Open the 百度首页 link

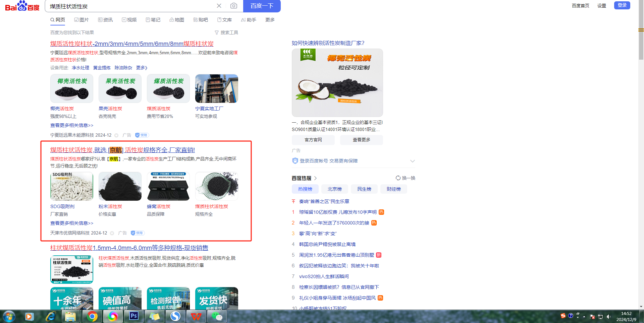[581, 6]
